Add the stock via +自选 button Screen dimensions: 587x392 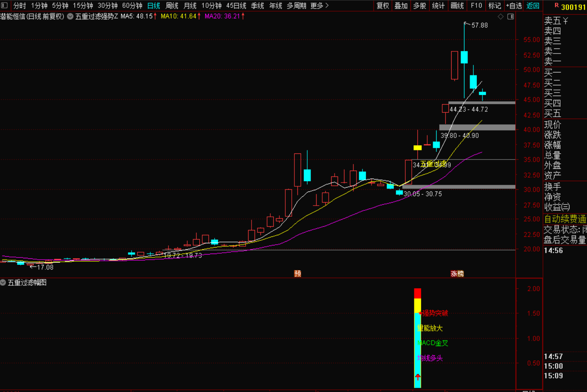(x=514, y=6)
